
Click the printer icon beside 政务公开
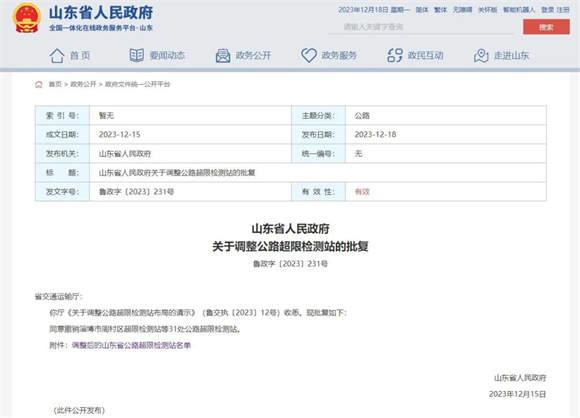pyautogui.click(x=223, y=56)
